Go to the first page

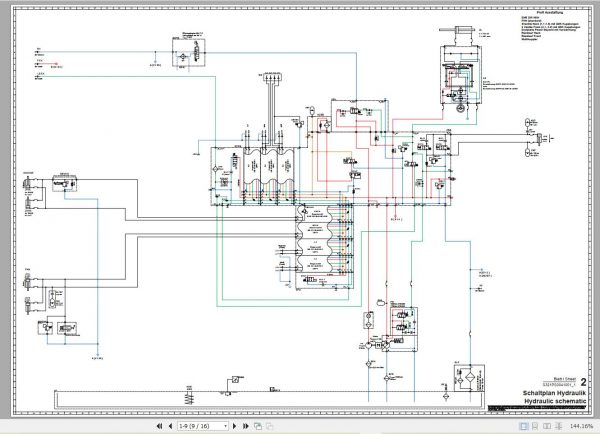(160, 426)
